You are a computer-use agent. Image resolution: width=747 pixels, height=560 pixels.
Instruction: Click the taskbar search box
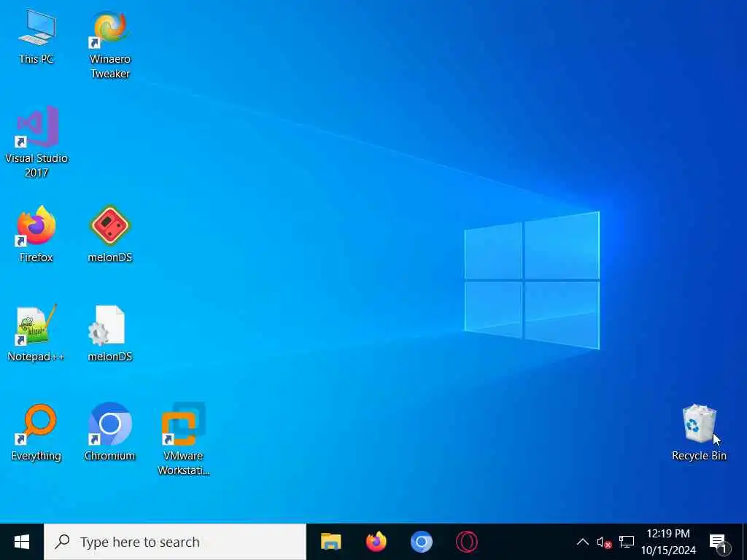coord(175,542)
